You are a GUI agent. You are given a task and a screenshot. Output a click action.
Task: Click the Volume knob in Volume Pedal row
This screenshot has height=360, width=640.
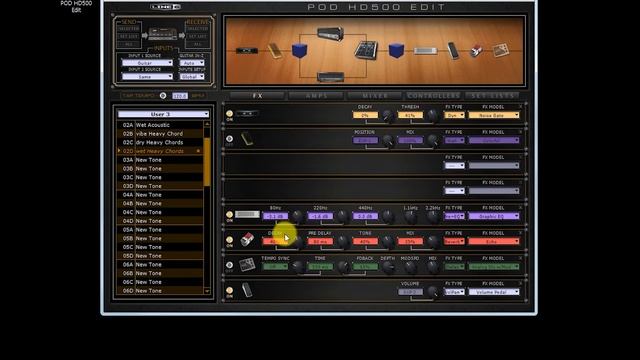(x=433, y=292)
